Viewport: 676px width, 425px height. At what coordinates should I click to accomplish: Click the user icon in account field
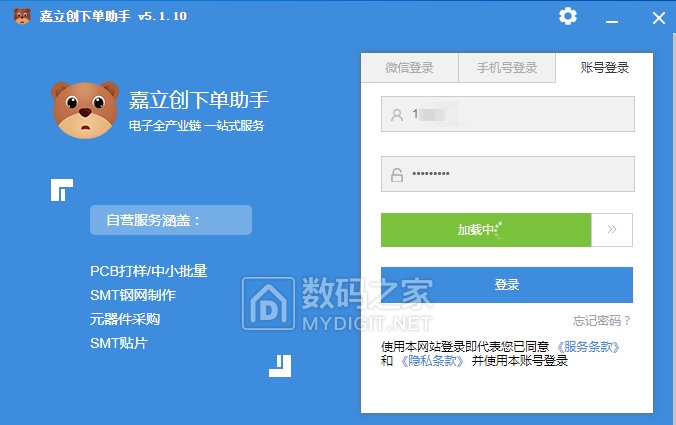click(x=396, y=115)
